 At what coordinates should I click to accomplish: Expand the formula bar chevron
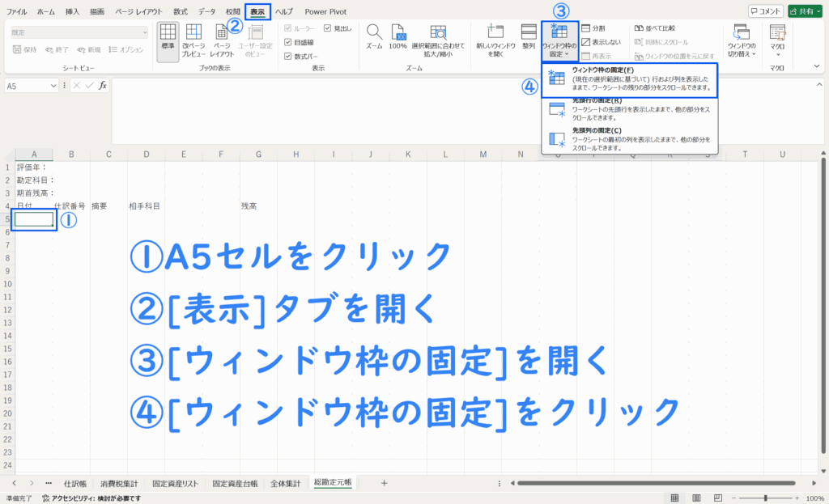pyautogui.click(x=819, y=84)
